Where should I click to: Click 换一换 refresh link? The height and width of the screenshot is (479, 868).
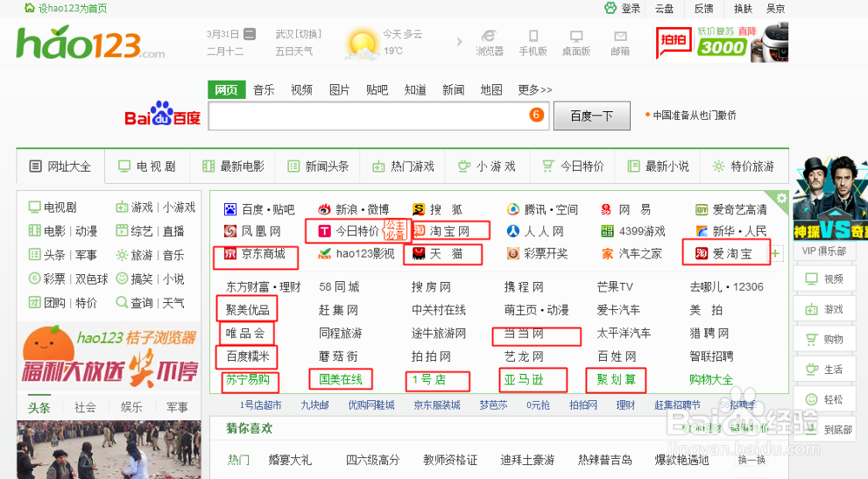(x=752, y=460)
